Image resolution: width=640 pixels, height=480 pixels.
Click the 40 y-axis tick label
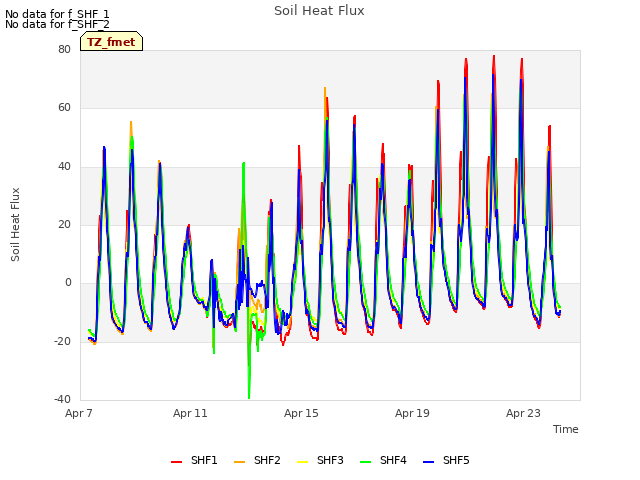coord(64,167)
